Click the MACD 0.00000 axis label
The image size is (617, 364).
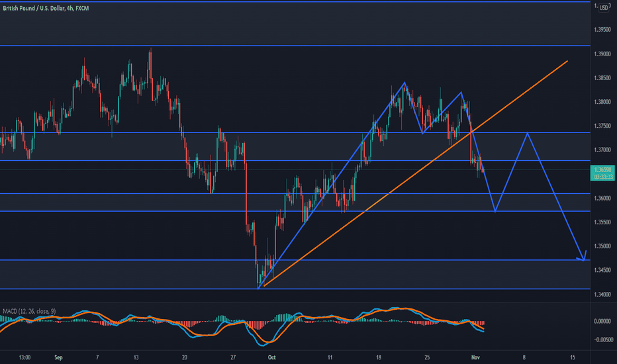click(602, 321)
